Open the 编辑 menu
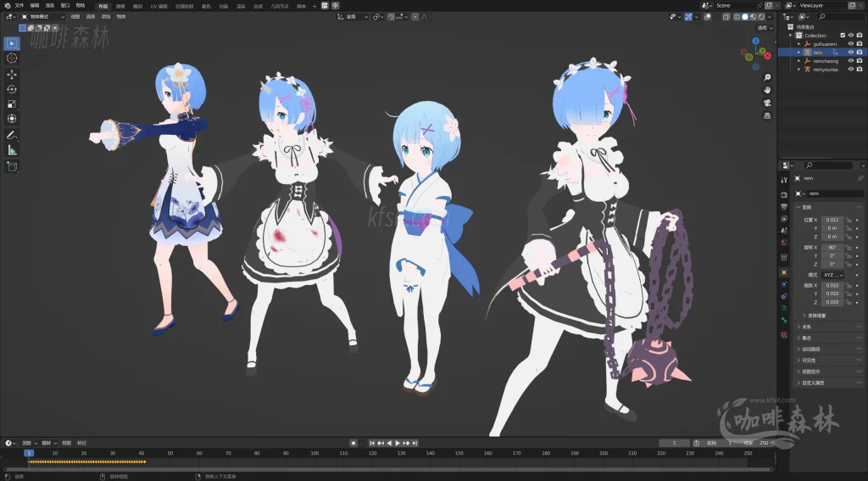The width and height of the screenshot is (868, 481). click(x=35, y=6)
